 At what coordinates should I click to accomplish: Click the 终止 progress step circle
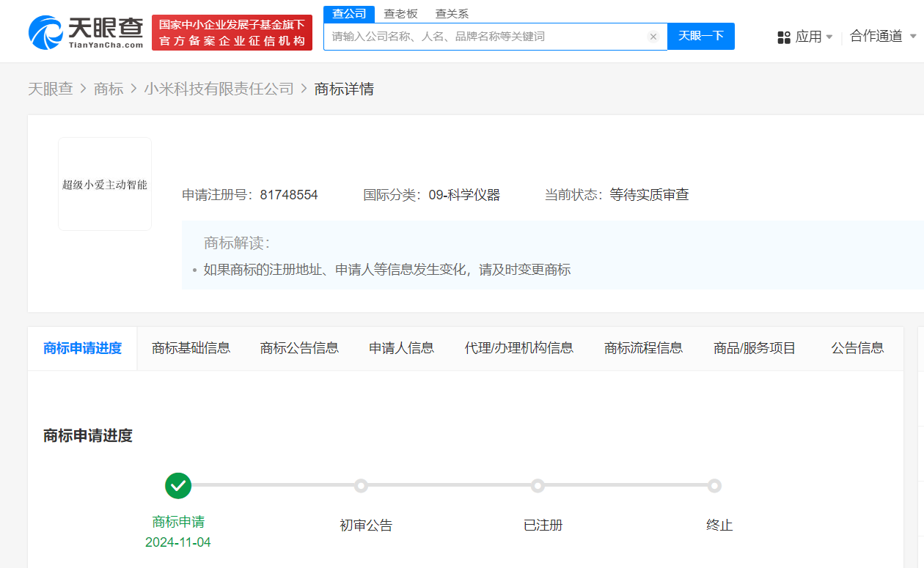point(714,486)
